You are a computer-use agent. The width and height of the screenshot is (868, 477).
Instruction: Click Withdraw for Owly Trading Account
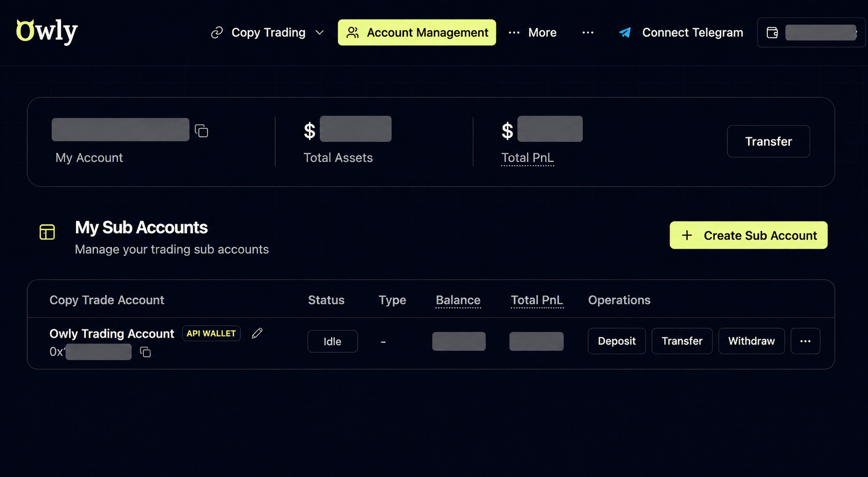(x=751, y=341)
